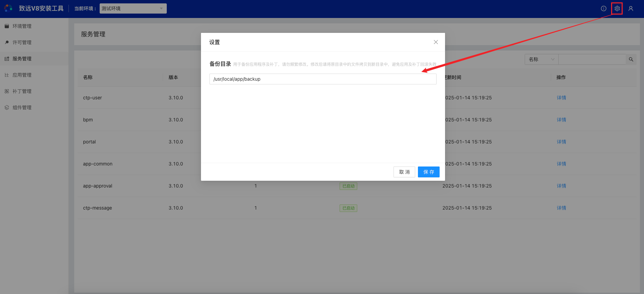644x294 pixels.
Task: Click the 组件管理 layers icon
Action: click(x=7, y=107)
